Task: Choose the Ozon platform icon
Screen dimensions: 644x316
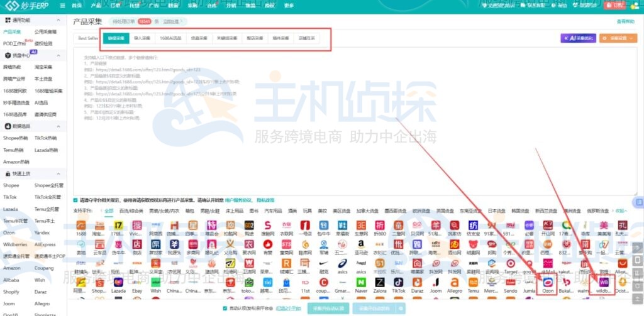Action: [x=548, y=282]
